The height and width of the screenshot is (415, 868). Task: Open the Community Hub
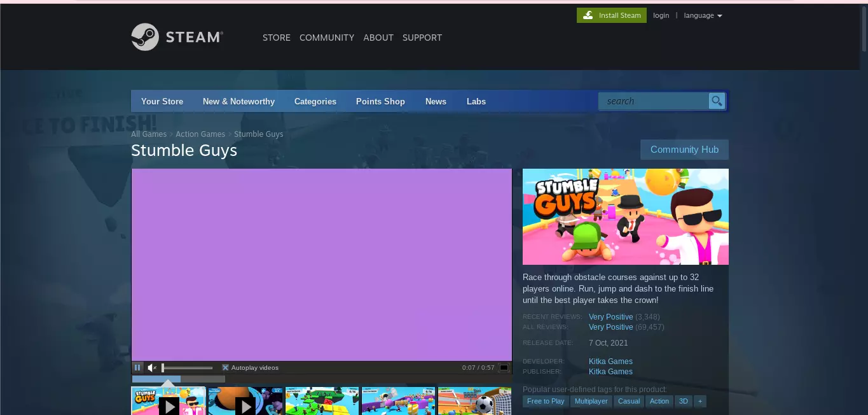pyautogui.click(x=684, y=150)
